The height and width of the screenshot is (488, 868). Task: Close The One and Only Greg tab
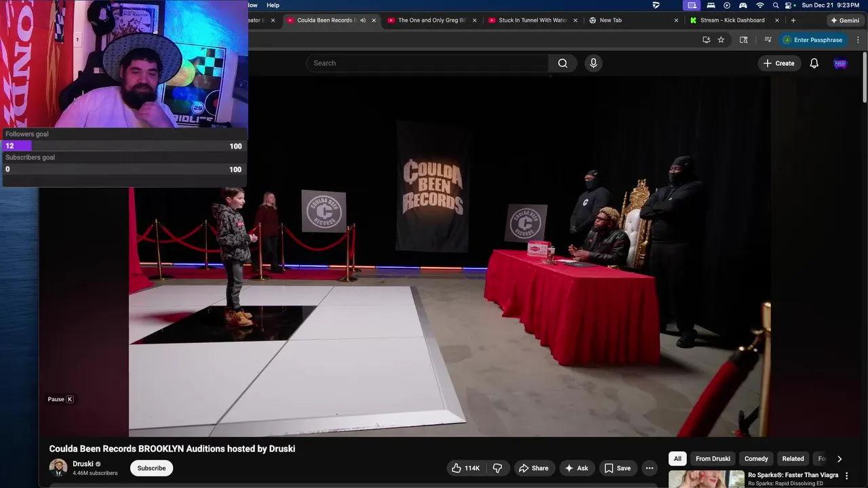[x=475, y=20]
